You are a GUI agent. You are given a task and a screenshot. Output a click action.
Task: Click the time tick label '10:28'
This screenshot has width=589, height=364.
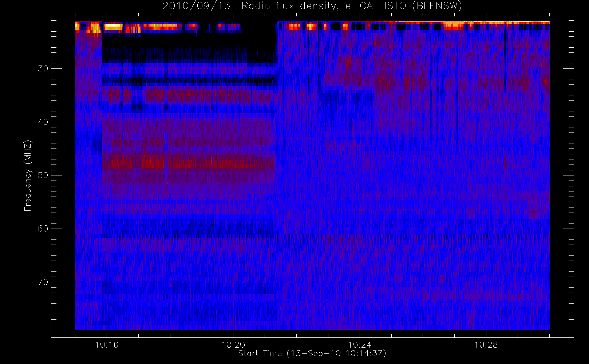[486, 345]
